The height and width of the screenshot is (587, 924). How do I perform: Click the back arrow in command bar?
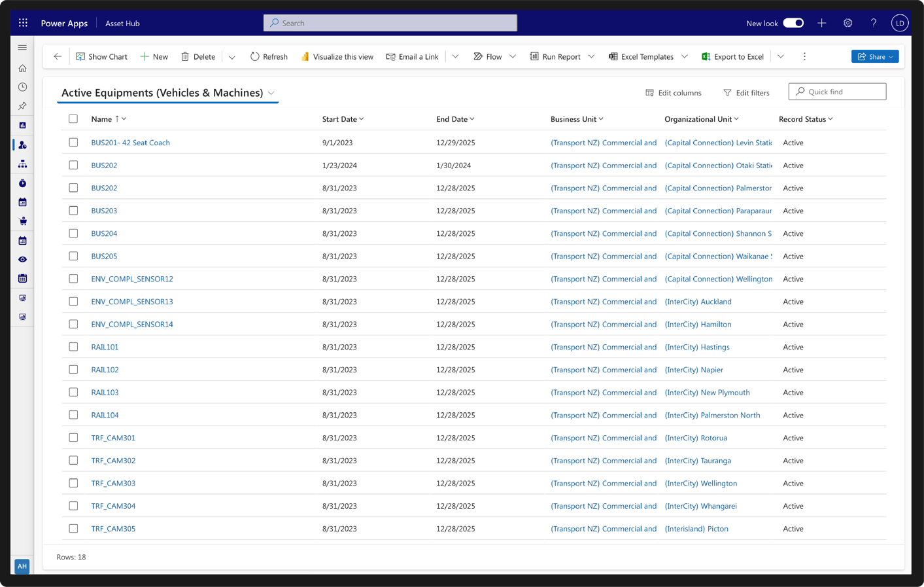[58, 57]
